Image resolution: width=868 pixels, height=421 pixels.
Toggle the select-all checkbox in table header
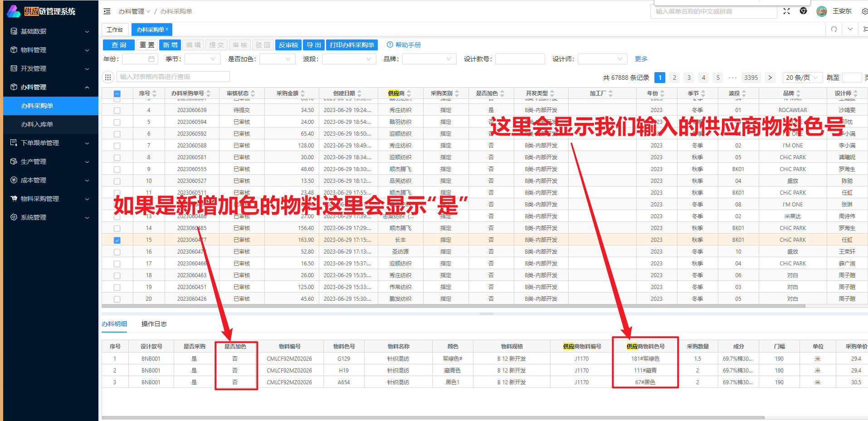[x=117, y=94]
